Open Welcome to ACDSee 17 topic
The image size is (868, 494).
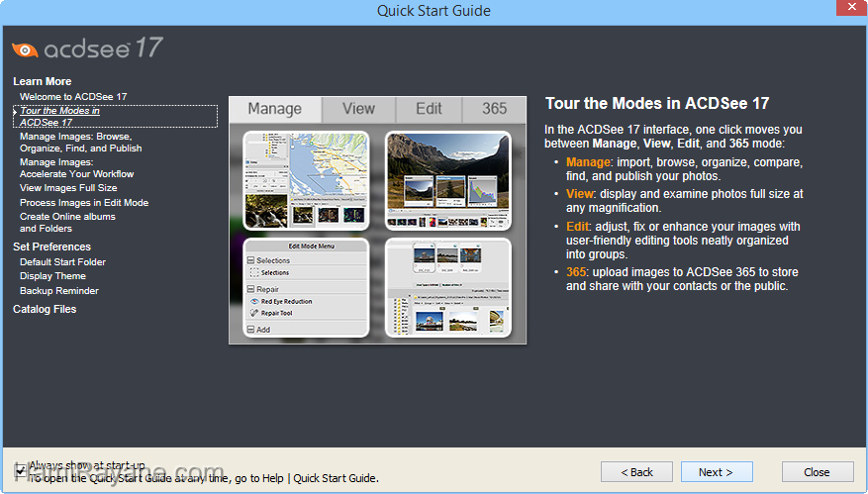click(x=73, y=96)
